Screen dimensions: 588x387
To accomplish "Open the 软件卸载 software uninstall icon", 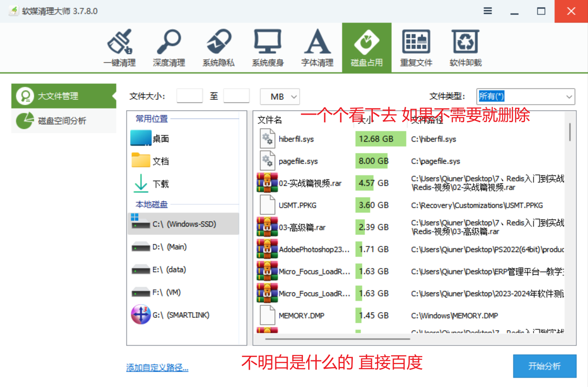I will point(465,48).
